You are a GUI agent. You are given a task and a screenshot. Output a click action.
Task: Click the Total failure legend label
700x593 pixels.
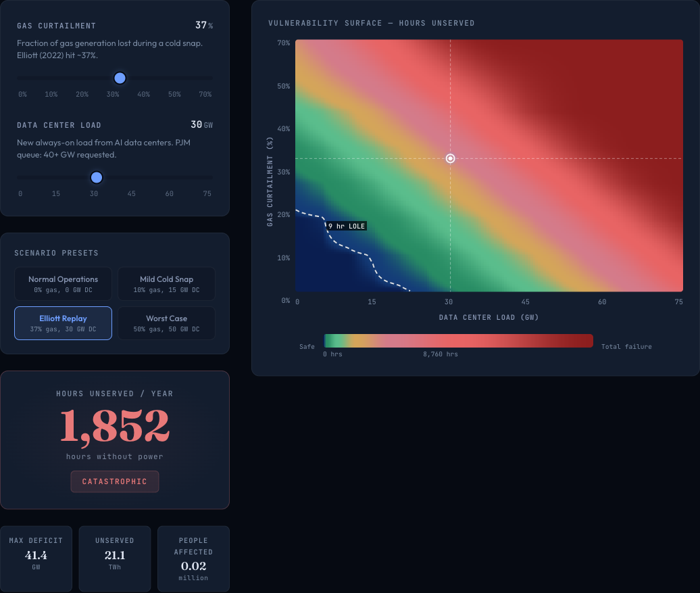(626, 346)
